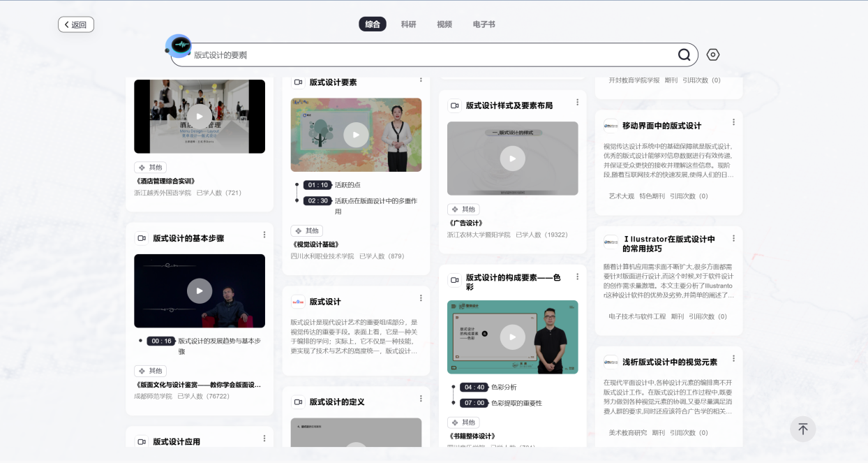Click video camera icon beside 版式设计应用
The width and height of the screenshot is (868, 463).
(142, 442)
